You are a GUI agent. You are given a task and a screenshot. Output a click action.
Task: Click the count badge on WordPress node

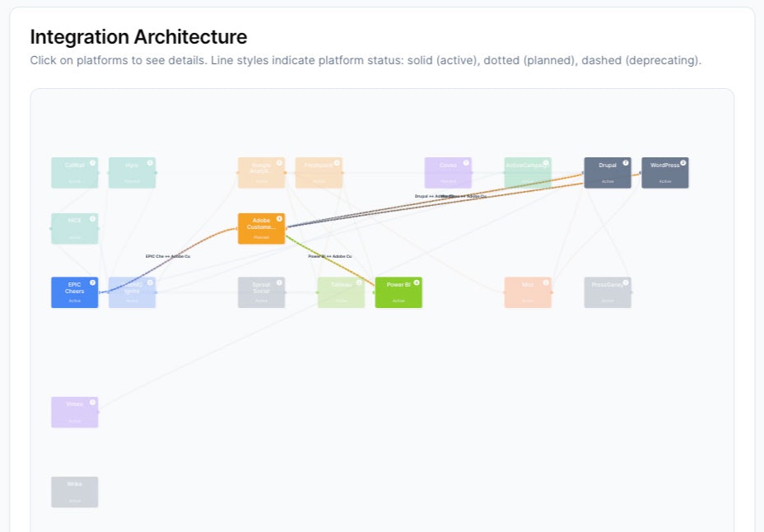(x=683, y=163)
